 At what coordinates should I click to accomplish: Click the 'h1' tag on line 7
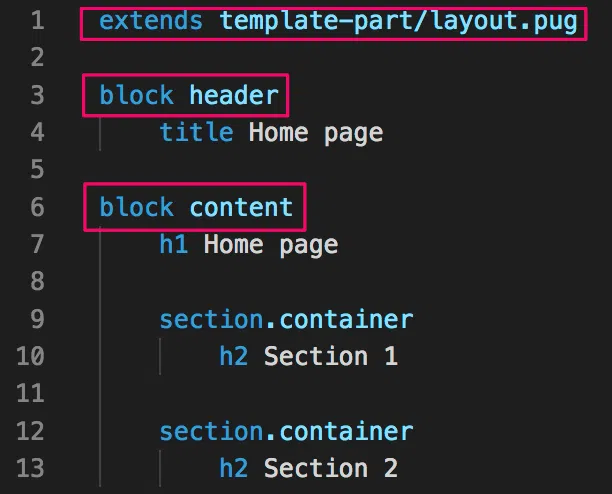174,244
